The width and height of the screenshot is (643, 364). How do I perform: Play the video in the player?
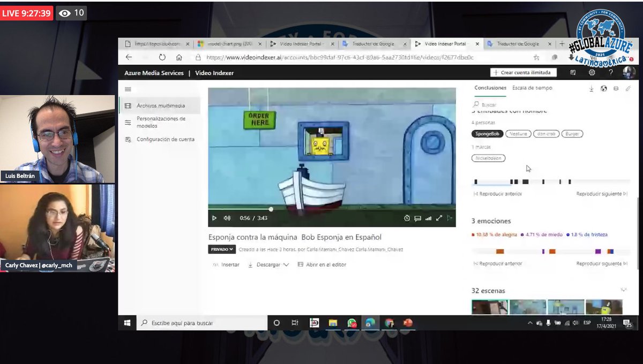[214, 218]
